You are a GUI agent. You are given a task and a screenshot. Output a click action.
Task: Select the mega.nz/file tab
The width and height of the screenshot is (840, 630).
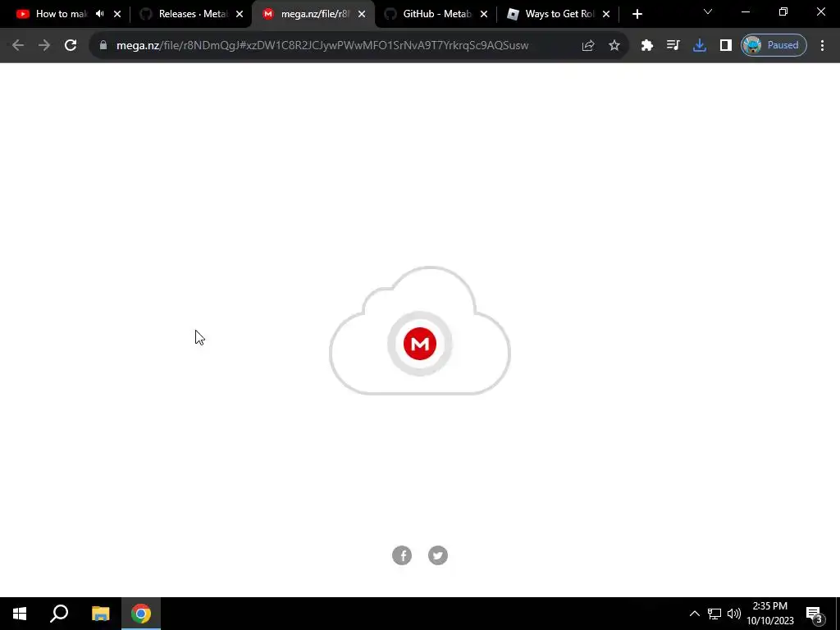pyautogui.click(x=311, y=14)
